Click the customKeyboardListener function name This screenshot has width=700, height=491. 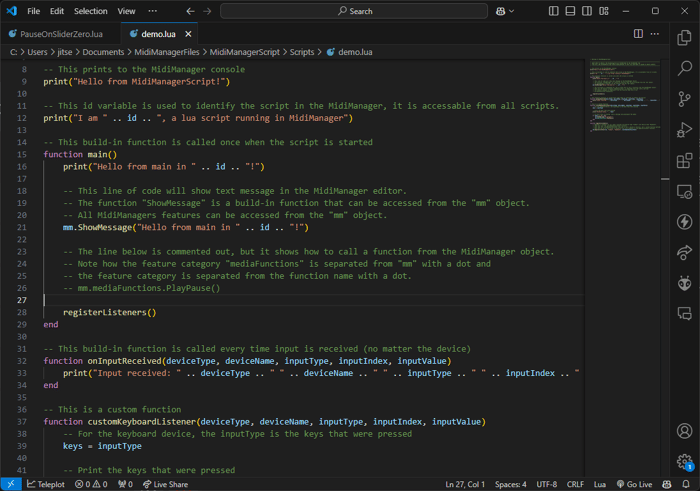pyautogui.click(x=142, y=421)
